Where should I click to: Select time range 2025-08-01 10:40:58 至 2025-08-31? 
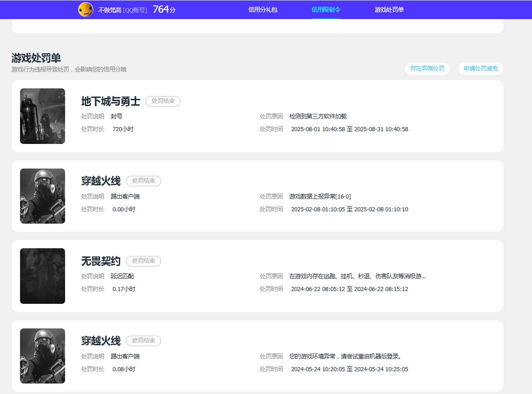(350, 129)
